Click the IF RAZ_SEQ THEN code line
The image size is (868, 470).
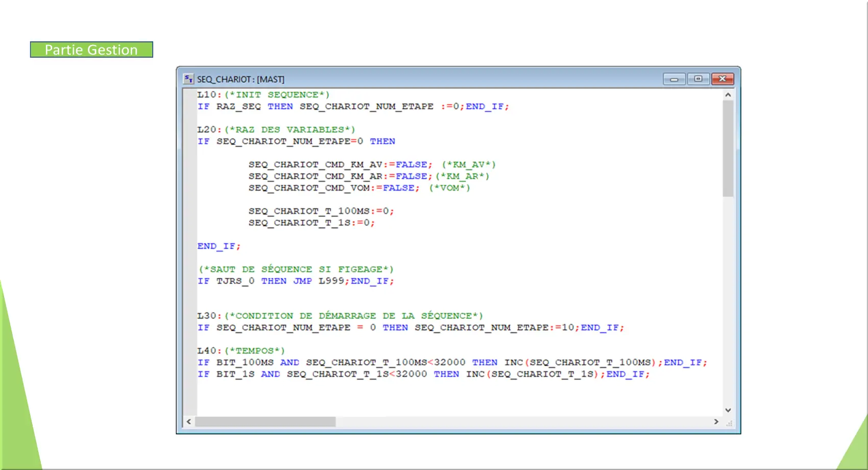(353, 106)
